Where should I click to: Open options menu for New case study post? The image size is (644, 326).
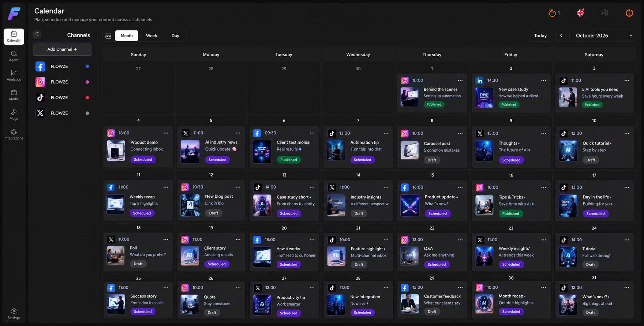pyautogui.click(x=543, y=80)
